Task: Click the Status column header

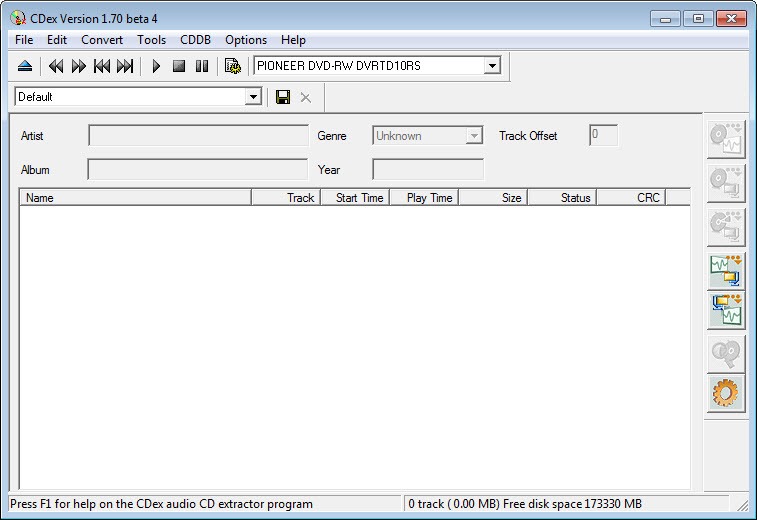Action: click(x=562, y=197)
